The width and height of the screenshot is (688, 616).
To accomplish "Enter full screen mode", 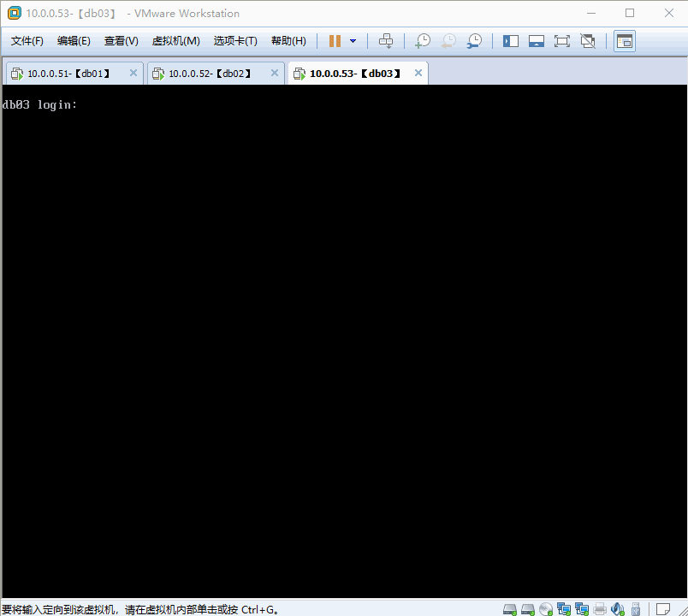I will (x=562, y=41).
